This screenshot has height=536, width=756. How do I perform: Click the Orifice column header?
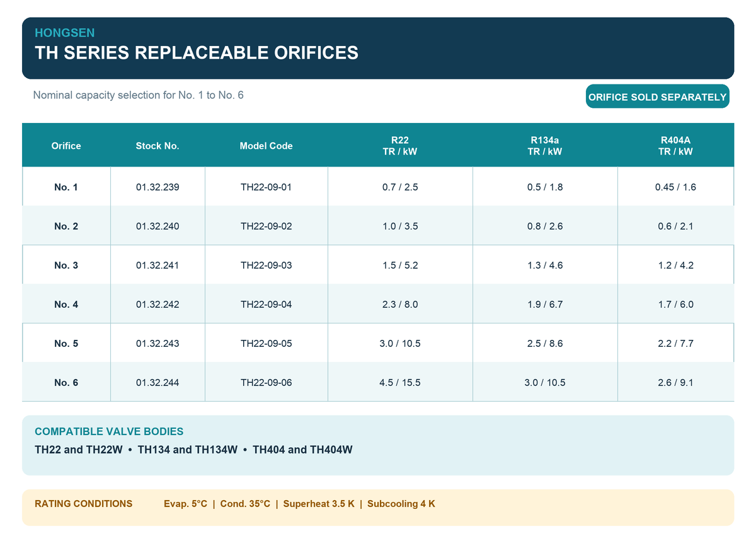click(66, 146)
